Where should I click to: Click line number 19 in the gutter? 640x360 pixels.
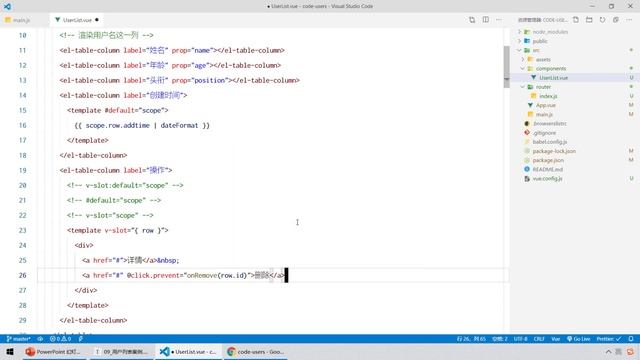22,171
